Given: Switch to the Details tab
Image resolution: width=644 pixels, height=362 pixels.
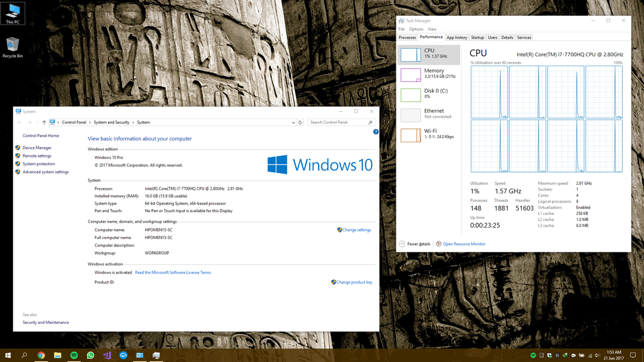Looking at the screenshot, I should click(507, 37).
